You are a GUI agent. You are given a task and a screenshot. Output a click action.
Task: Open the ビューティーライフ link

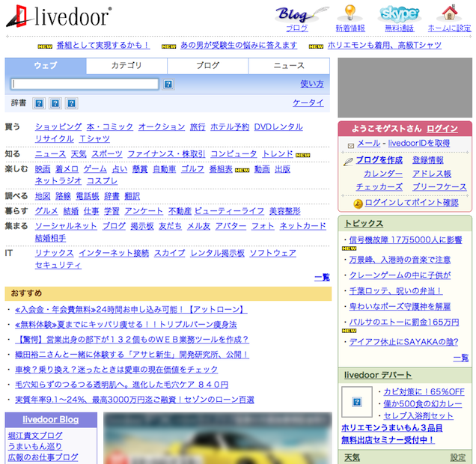pos(229,211)
